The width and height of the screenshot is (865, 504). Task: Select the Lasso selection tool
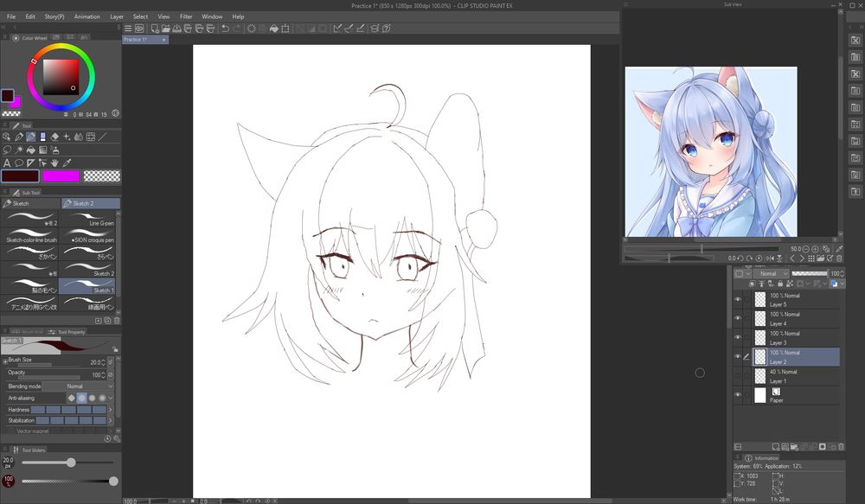(7, 150)
